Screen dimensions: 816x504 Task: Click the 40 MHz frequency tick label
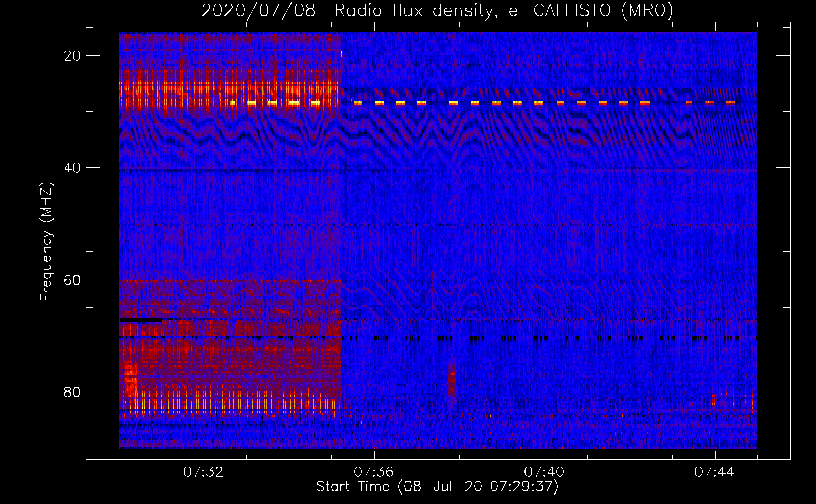coord(72,168)
